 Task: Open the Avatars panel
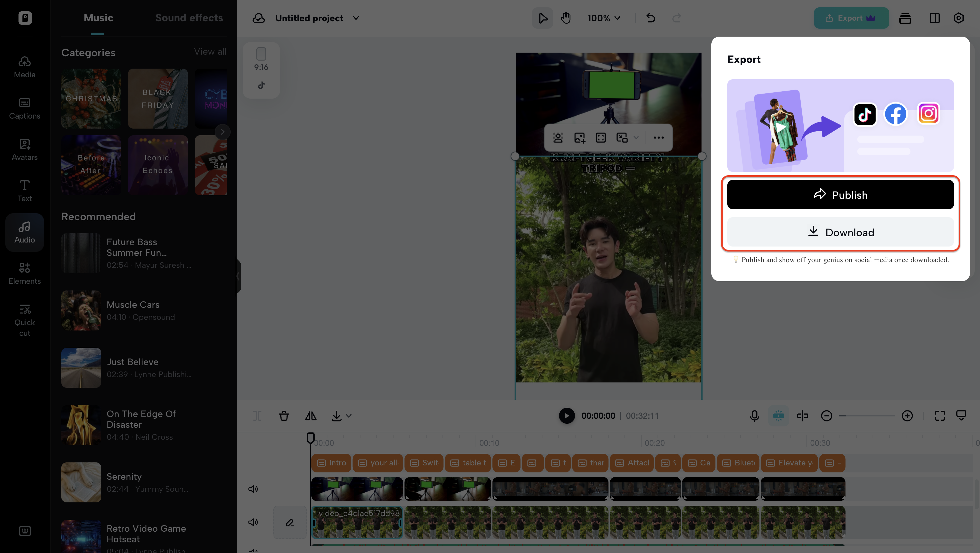(24, 149)
